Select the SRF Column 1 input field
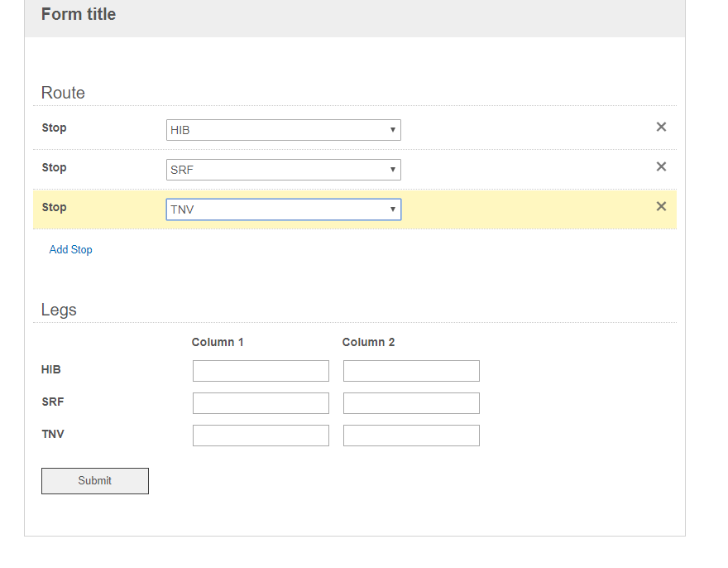728x568 pixels. pyautogui.click(x=261, y=403)
